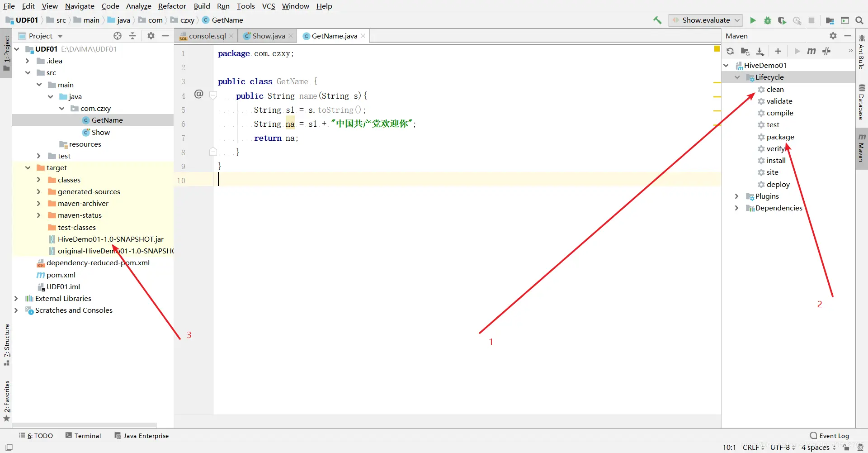868x453 pixels.
Task: Toggle tool window bars icon in status bar
Action: (x=9, y=448)
